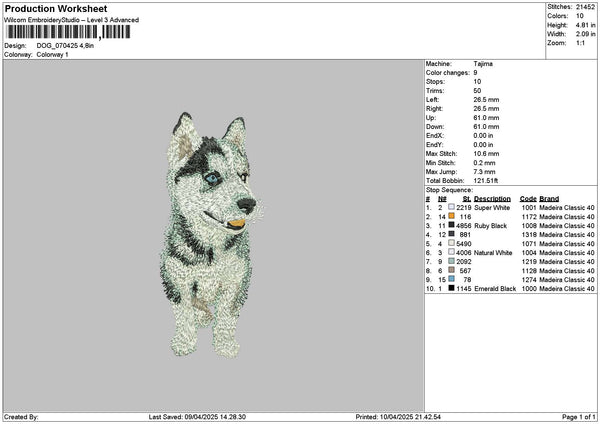Screen dimensions: 600x424
Task: Click the brown 1128 color swatch
Action: 452,270
